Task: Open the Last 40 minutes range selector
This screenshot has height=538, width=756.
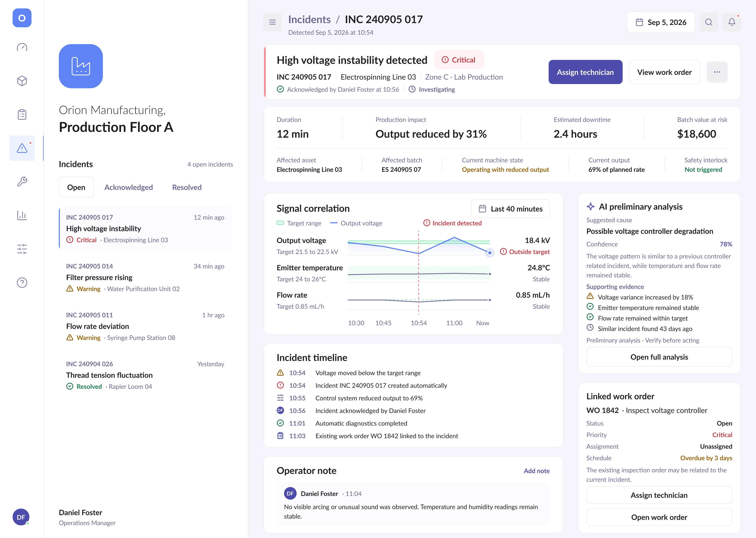Action: pos(510,209)
